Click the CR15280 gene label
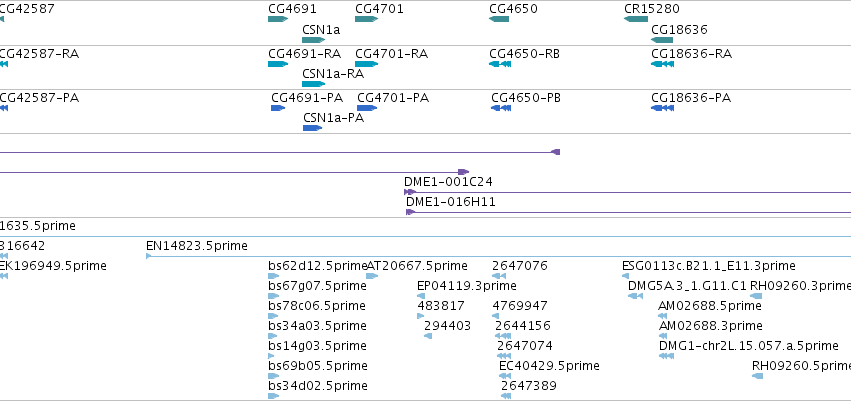 (652, 9)
